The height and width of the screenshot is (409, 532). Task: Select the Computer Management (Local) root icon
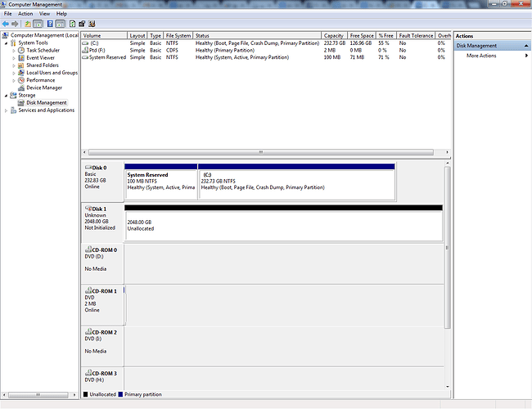click(5, 35)
